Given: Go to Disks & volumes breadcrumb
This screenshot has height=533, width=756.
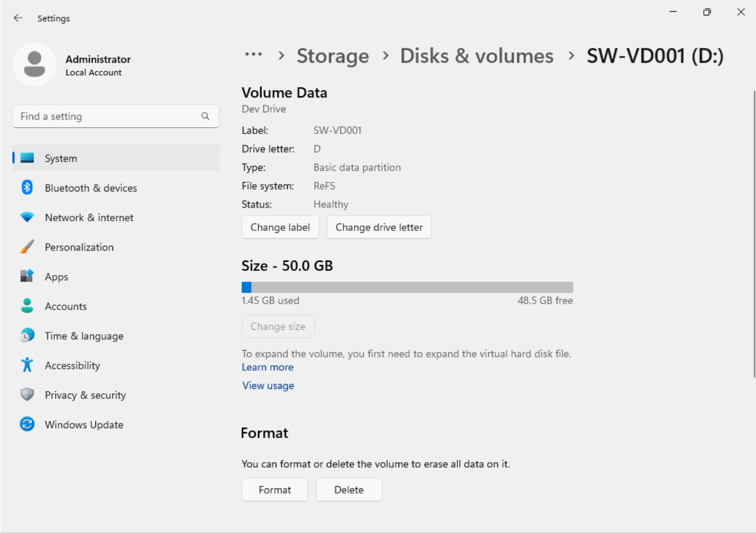Looking at the screenshot, I should click(x=476, y=56).
